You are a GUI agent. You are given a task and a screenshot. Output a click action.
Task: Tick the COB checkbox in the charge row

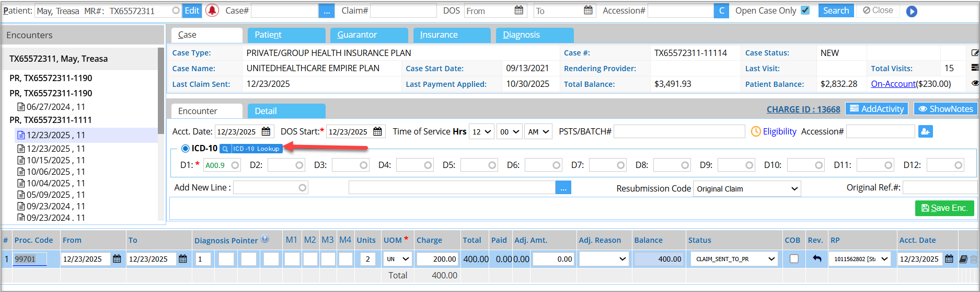pyautogui.click(x=794, y=259)
